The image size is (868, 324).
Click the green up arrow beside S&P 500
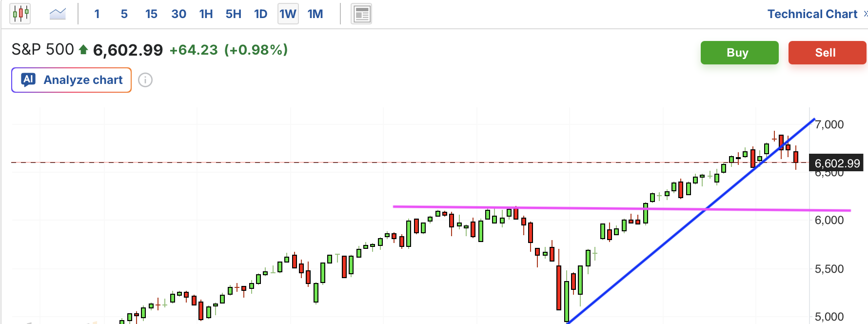(x=83, y=50)
